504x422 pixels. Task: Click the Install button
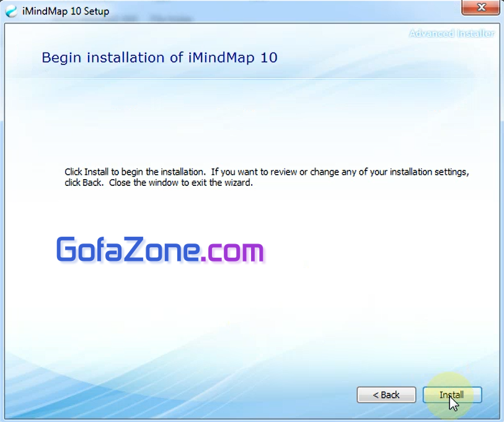pyautogui.click(x=452, y=395)
